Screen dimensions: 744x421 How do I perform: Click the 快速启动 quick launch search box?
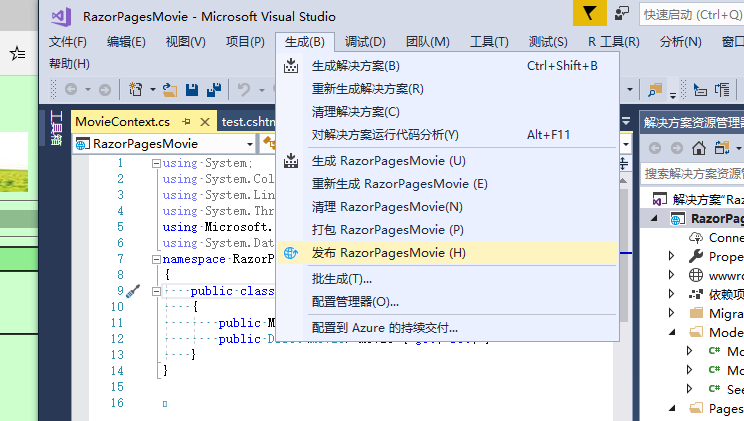point(692,14)
